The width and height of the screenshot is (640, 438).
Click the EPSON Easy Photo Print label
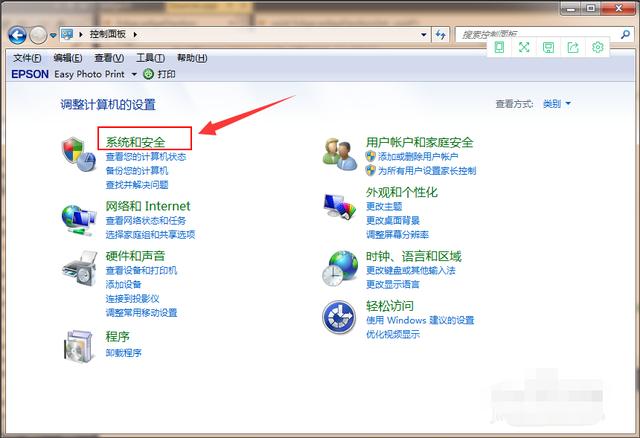point(68,74)
